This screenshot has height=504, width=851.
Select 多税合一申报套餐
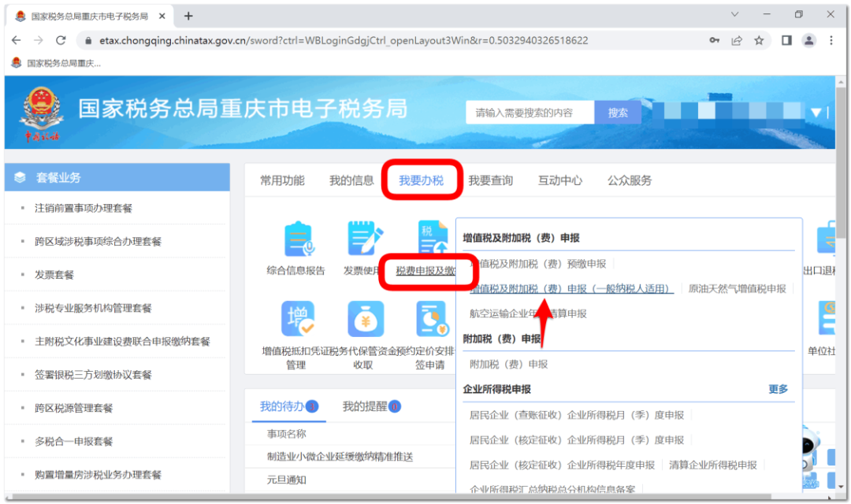click(x=74, y=442)
